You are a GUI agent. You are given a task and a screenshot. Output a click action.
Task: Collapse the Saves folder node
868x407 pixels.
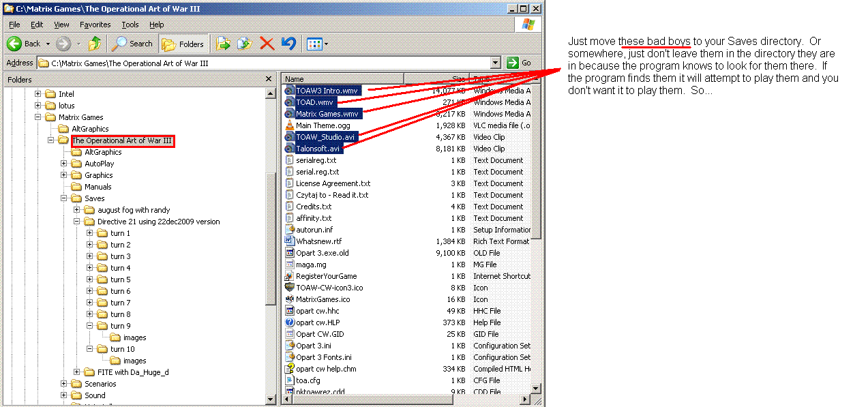[x=64, y=198]
